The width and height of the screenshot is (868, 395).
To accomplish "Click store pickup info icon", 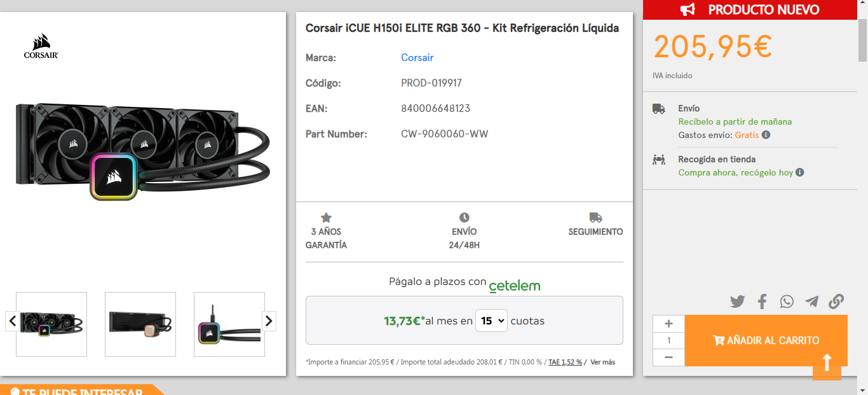I will click(800, 172).
